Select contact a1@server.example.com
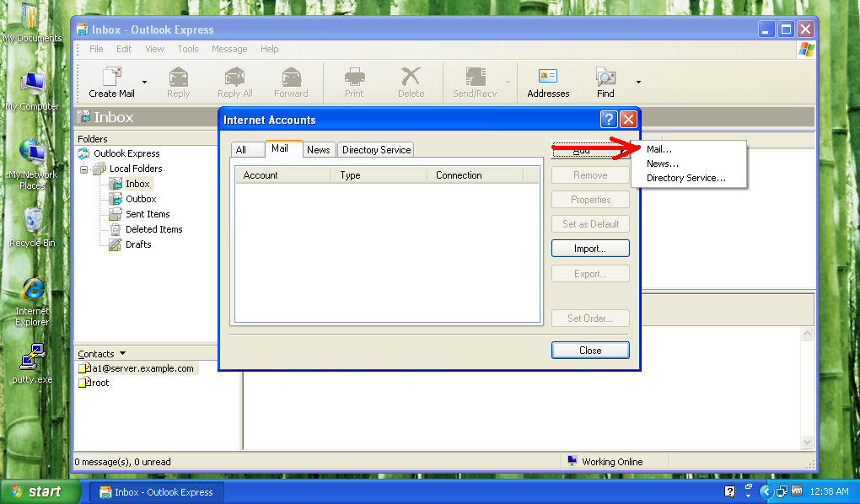860x504 pixels. tap(142, 368)
